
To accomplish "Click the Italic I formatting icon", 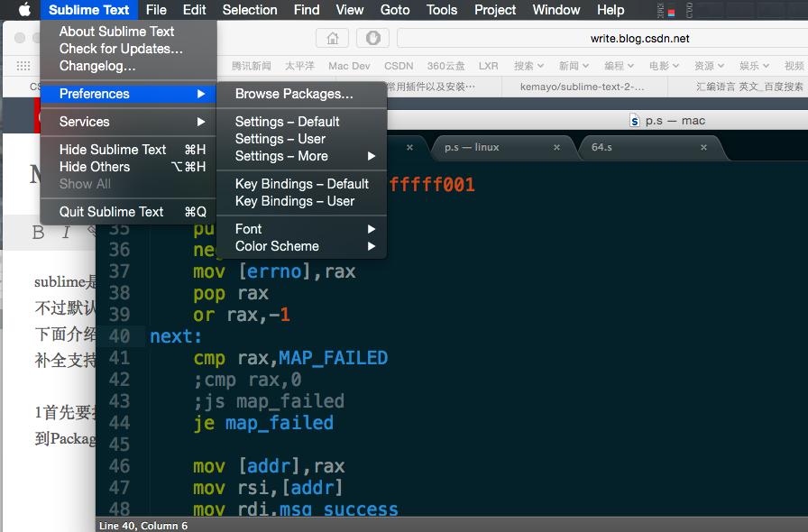I will point(66,233).
